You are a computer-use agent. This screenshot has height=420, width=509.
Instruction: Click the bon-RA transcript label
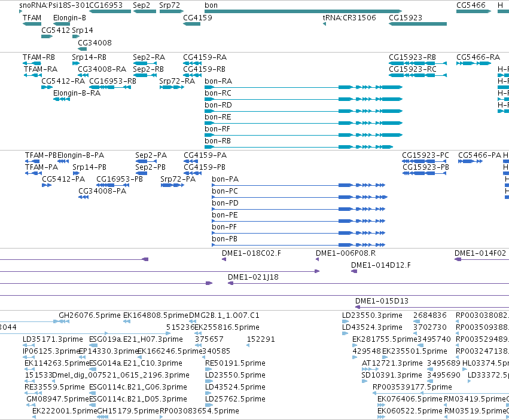pos(218,81)
